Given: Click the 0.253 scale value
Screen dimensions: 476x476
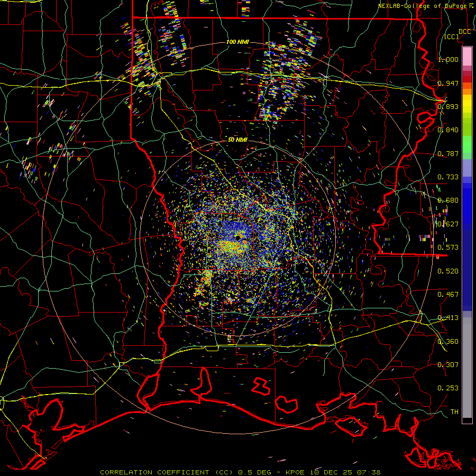Looking at the screenshot, I should pos(448,388).
